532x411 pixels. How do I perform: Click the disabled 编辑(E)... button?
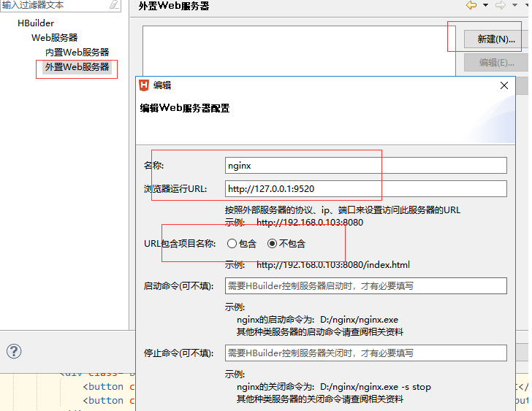[x=496, y=62]
